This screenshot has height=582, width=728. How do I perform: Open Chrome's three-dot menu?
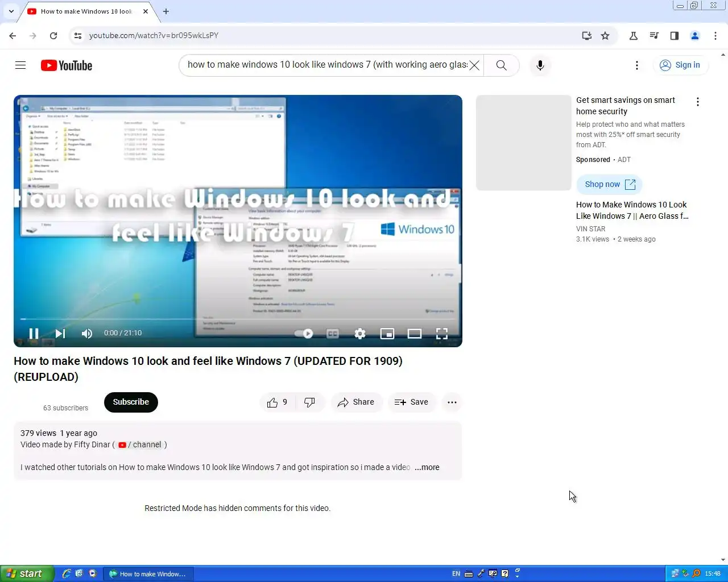click(715, 35)
